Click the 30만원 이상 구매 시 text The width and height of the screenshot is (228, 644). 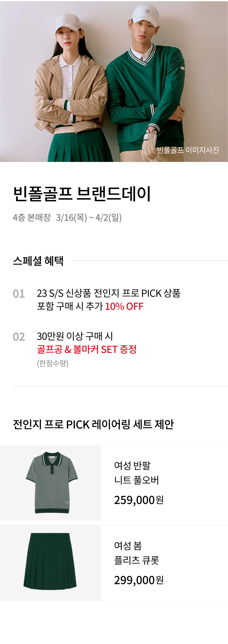pyautogui.click(x=75, y=336)
